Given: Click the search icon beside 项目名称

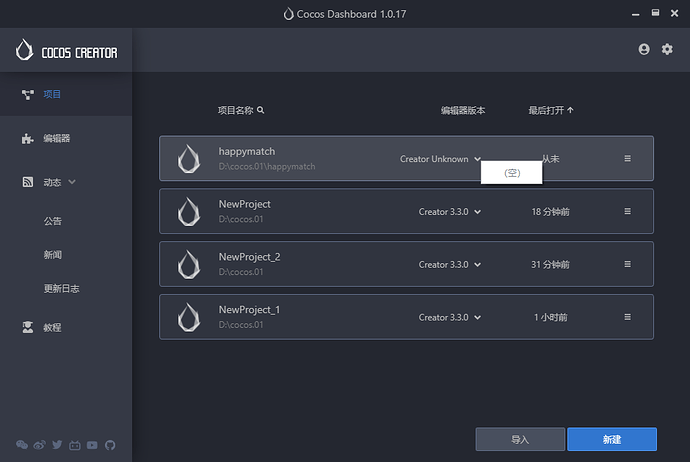Looking at the screenshot, I should pos(261,110).
